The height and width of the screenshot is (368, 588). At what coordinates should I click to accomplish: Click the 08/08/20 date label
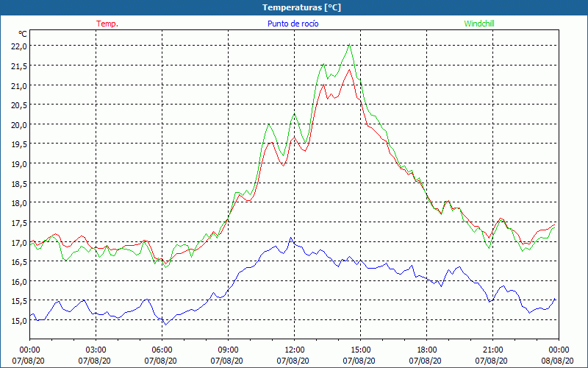pyautogui.click(x=558, y=361)
